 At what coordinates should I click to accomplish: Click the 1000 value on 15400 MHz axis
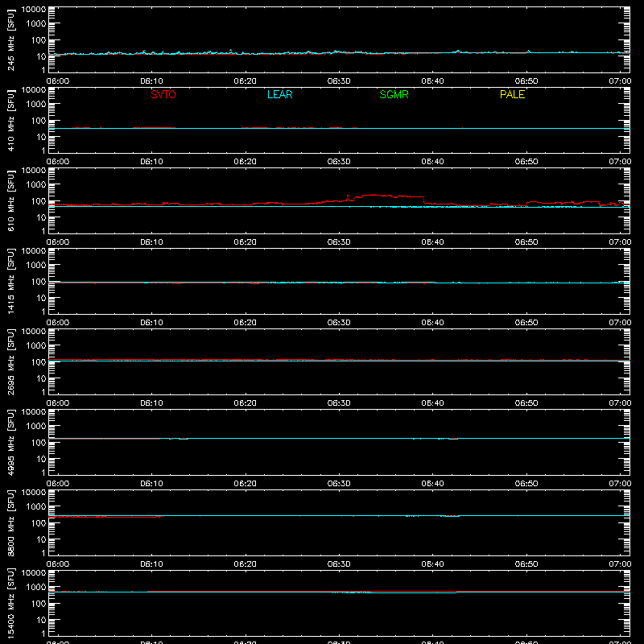pos(36,588)
